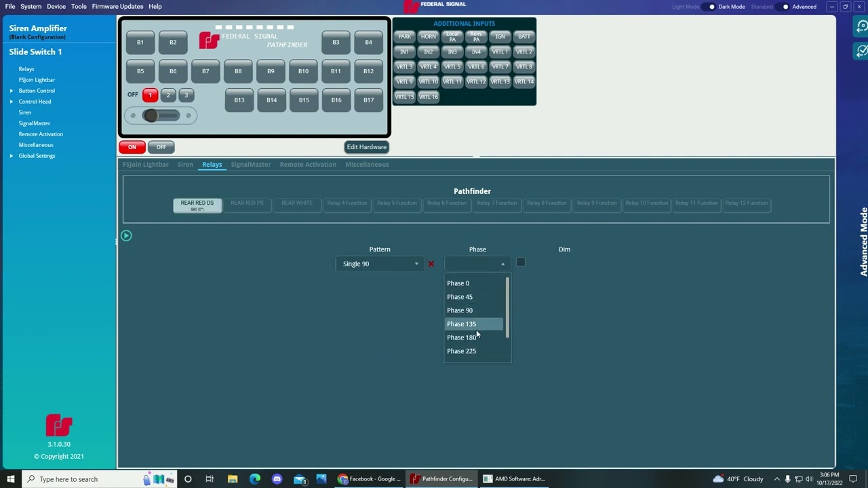Viewport: 868px width, 488px height.
Task: Open Discord from the taskbar
Action: coord(277,479)
